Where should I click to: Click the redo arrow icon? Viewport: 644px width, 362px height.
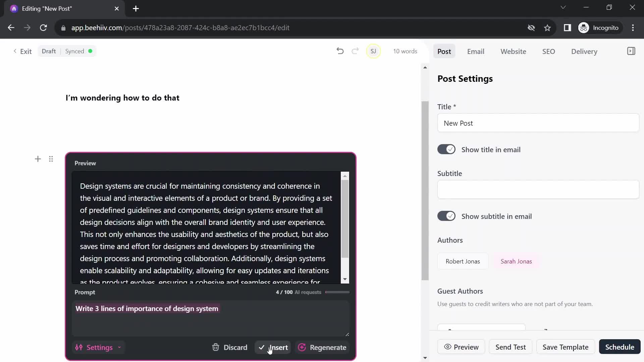click(x=356, y=51)
